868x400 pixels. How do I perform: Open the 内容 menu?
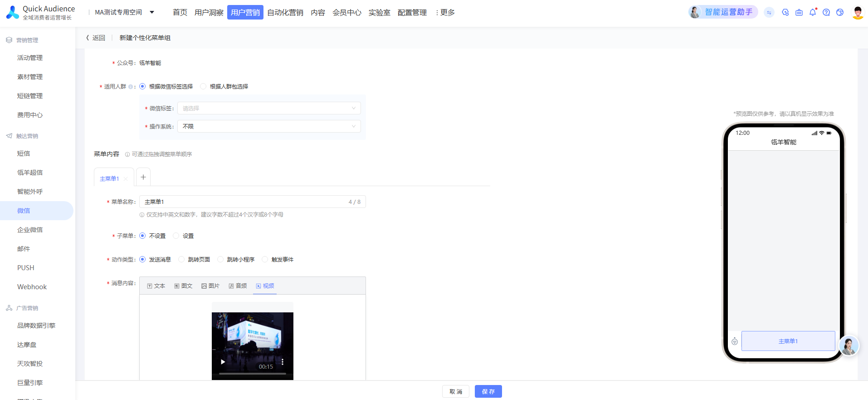[318, 12]
